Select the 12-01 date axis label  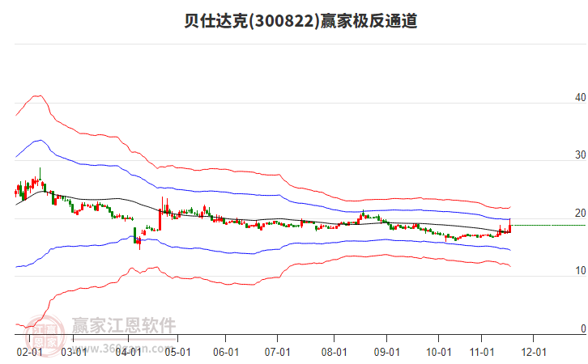[x=534, y=352]
